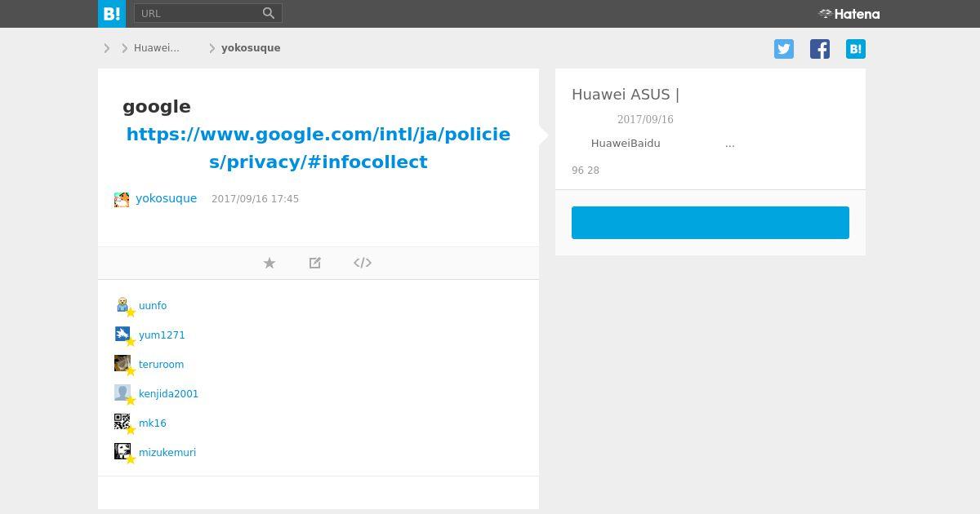Open the Huawei ASUS article title

[x=626, y=95]
